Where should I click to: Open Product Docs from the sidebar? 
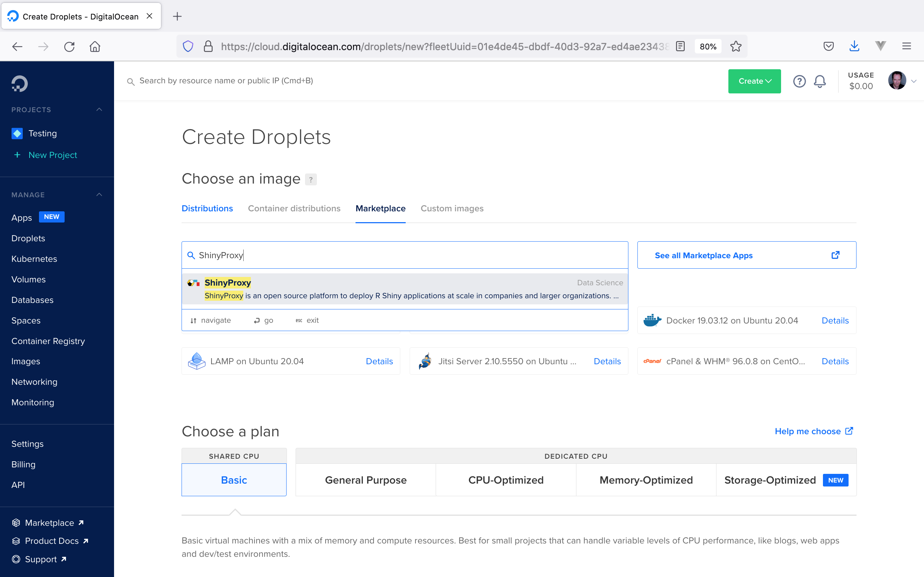[x=51, y=541]
